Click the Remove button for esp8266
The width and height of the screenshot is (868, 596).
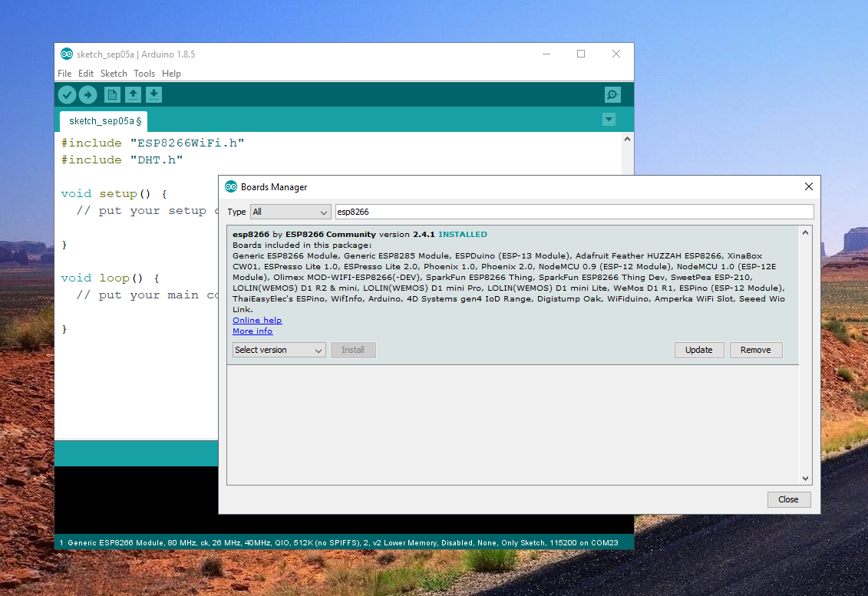[756, 350]
